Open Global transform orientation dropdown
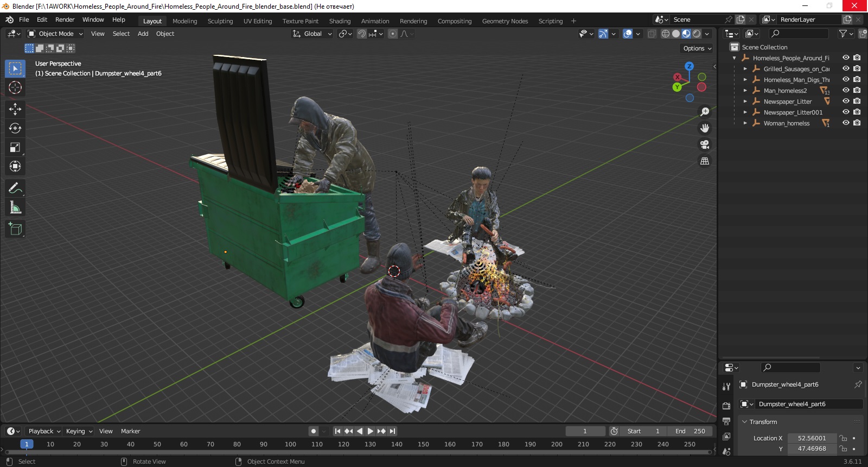 tap(312, 34)
